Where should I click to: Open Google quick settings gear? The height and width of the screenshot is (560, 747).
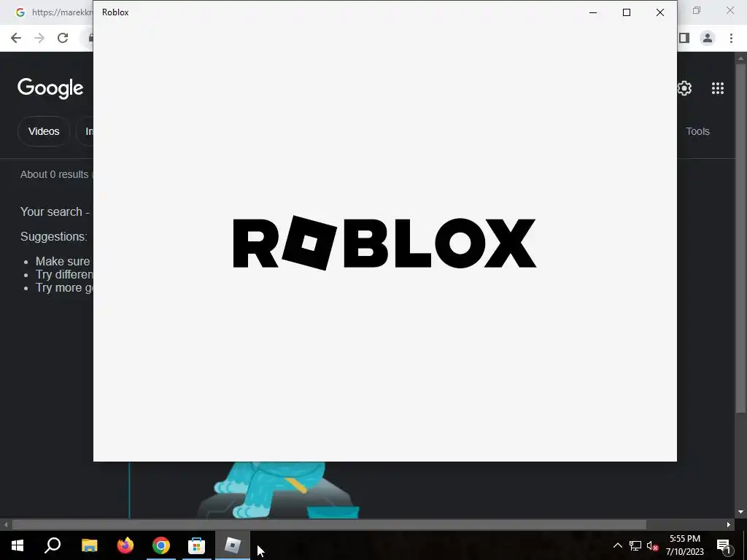point(684,88)
